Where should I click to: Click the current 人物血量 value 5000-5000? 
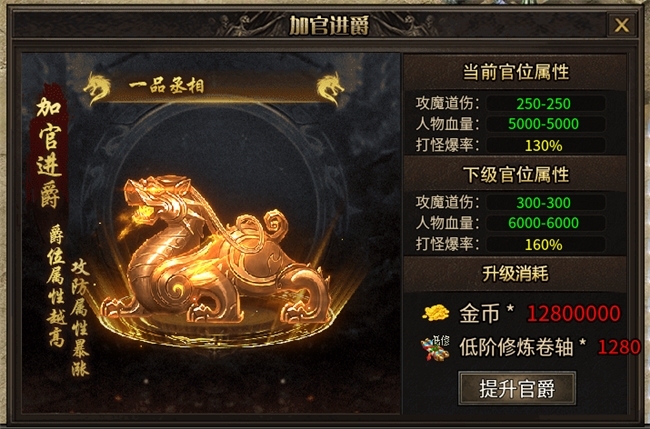pyautogui.click(x=543, y=124)
